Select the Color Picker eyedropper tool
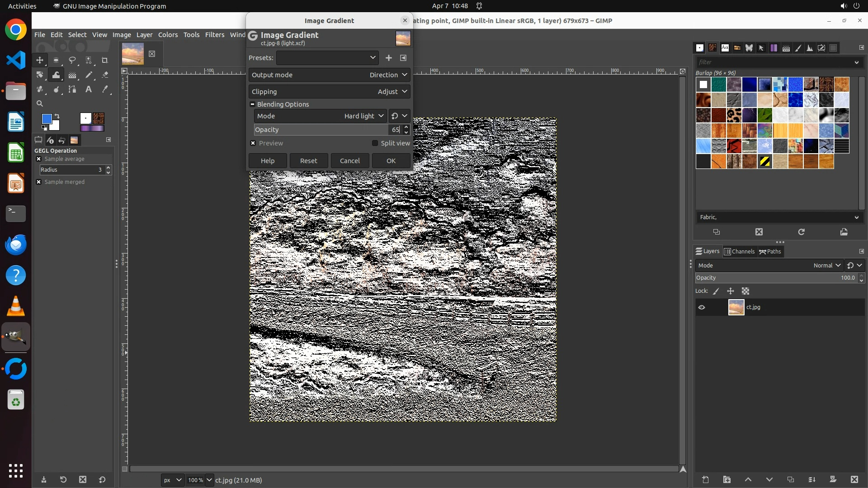The height and width of the screenshot is (488, 868). click(105, 89)
